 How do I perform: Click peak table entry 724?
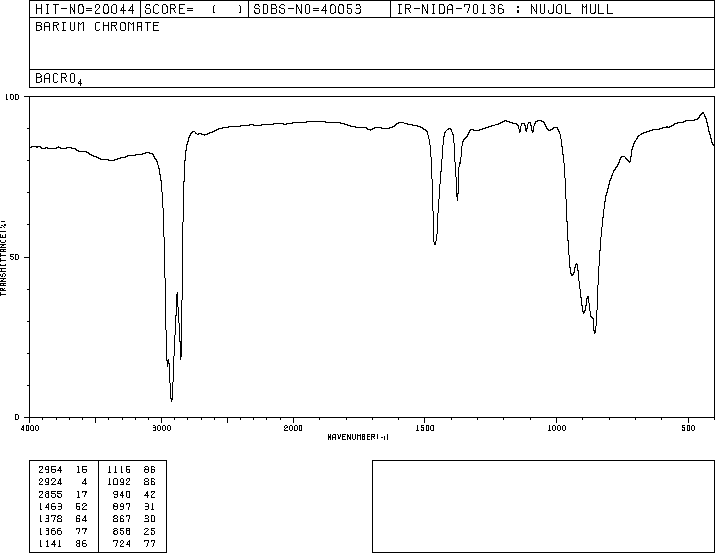click(x=122, y=543)
